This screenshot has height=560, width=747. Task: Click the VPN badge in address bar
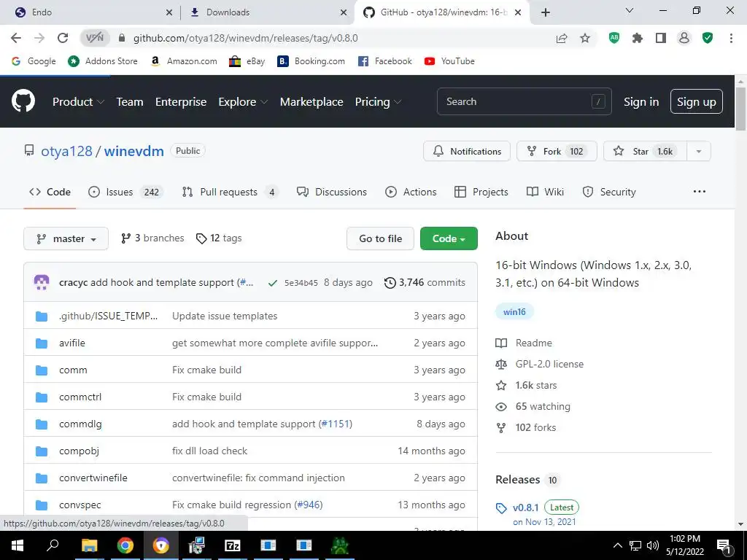pos(95,38)
